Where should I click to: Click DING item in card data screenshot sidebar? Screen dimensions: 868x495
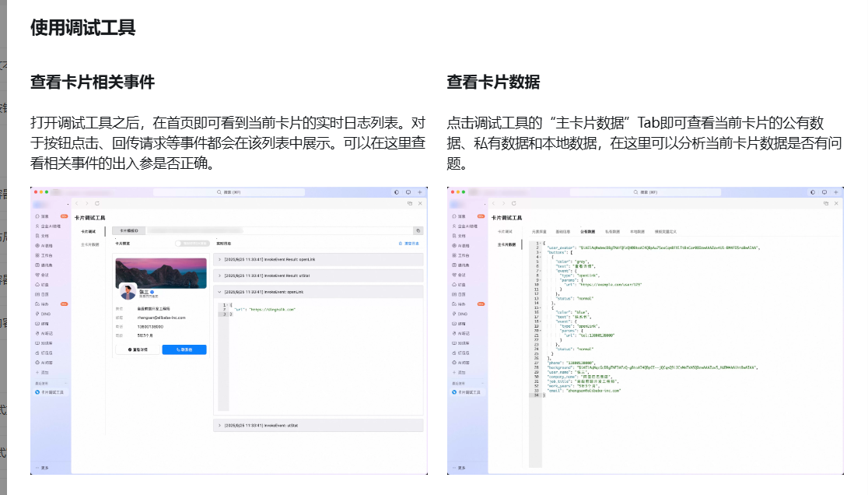click(x=460, y=314)
